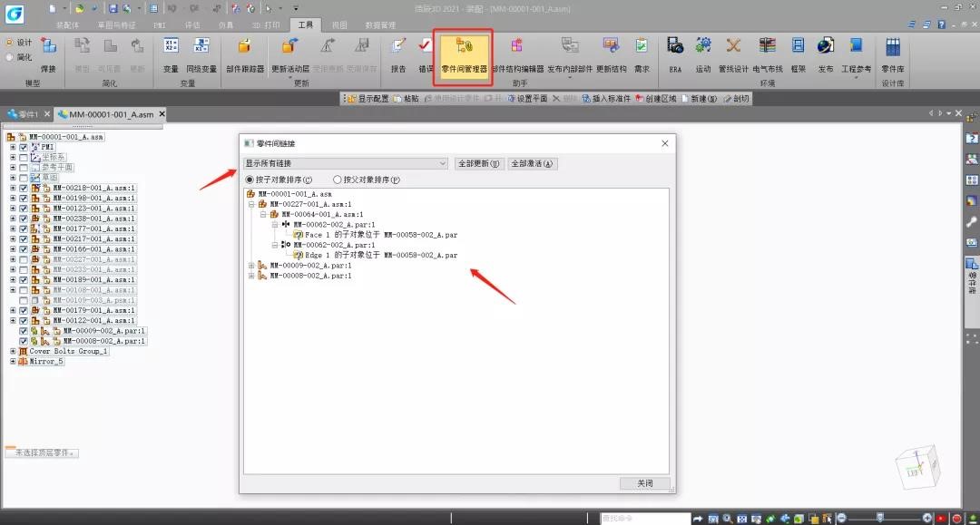Expand MM-00008-002_A.par:1 in the dialog tree
The width and height of the screenshot is (980, 525).
click(251, 276)
